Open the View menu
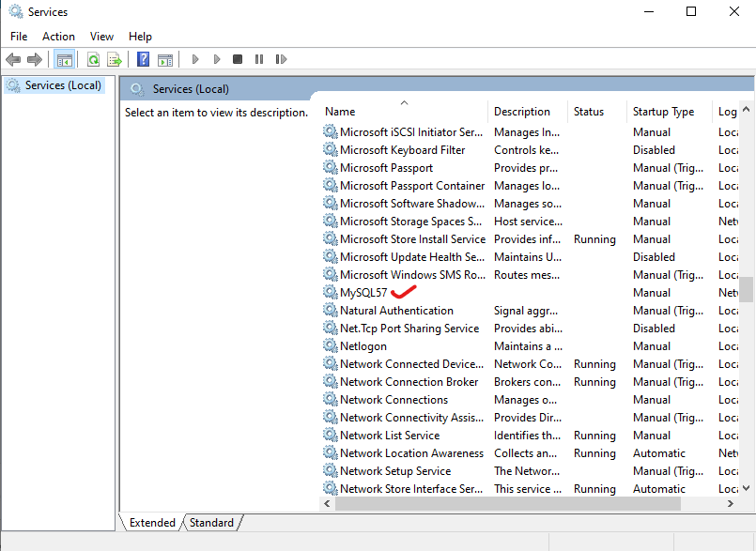Viewport: 756px width, 551px height. 101,37
